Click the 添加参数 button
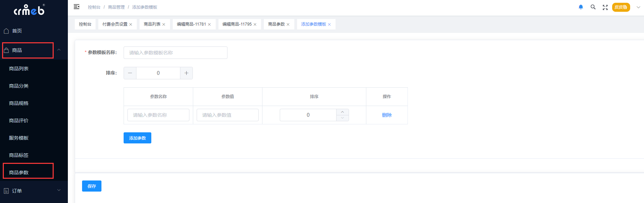Screen dimensions: 644x203 point(137,138)
